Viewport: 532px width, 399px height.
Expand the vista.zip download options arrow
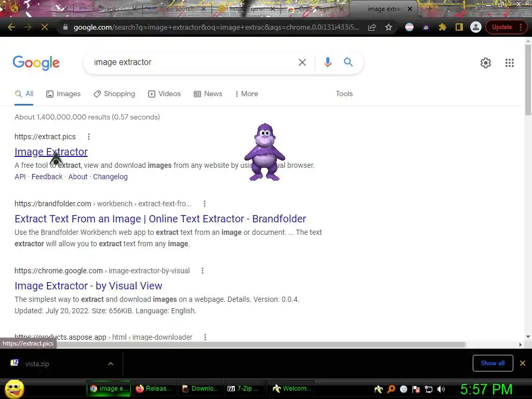tap(111, 364)
